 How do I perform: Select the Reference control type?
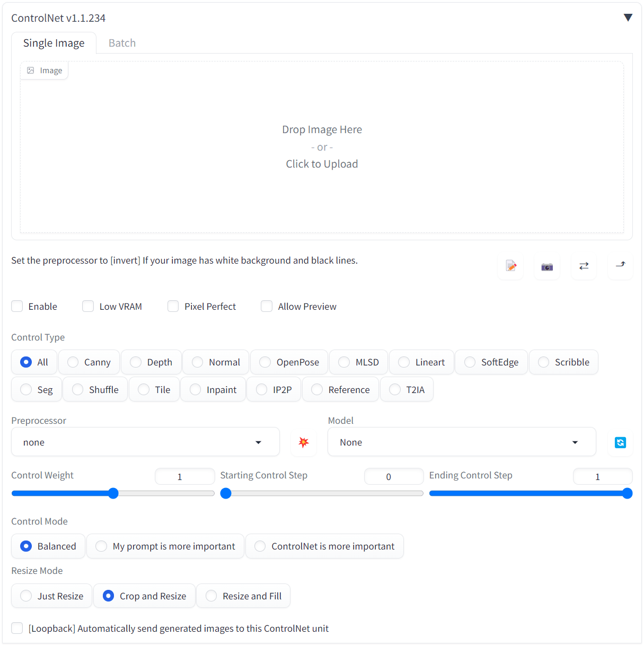340,389
